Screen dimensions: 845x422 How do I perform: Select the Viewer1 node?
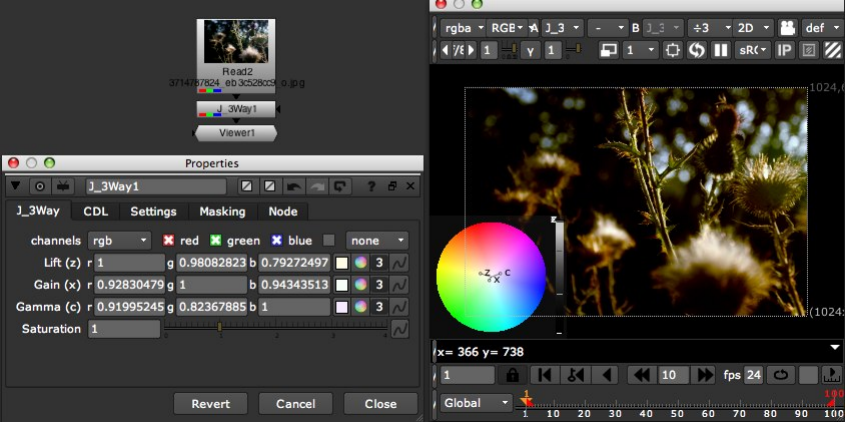[236, 133]
